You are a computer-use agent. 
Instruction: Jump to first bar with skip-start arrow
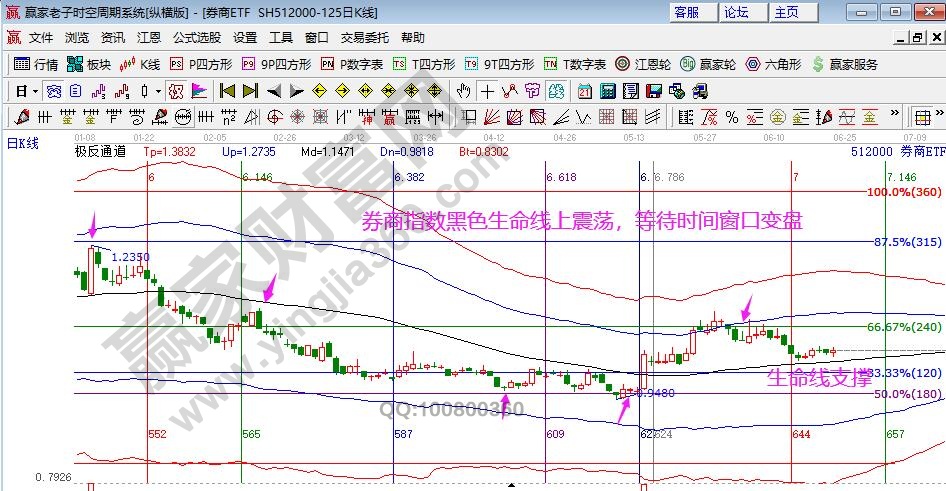[x=228, y=91]
